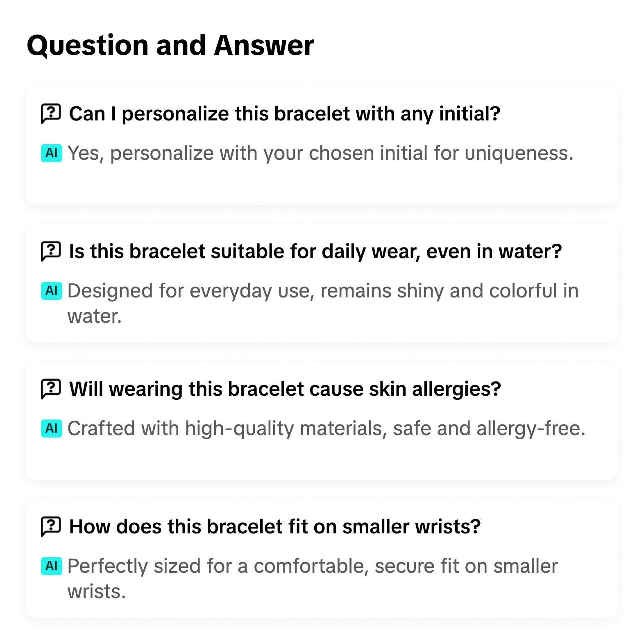This screenshot has width=644, height=644.
Task: Click empty area of the personalize question card
Action: click(322, 184)
